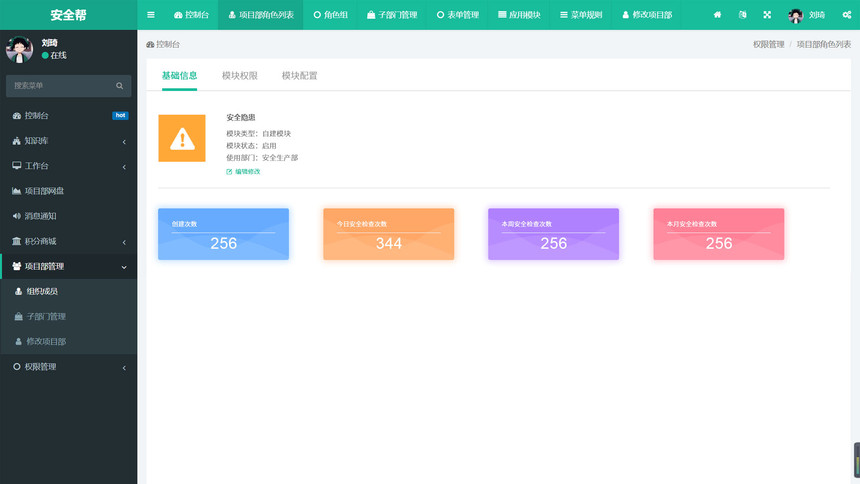Open 组织成员 in the sidebar

[42, 291]
